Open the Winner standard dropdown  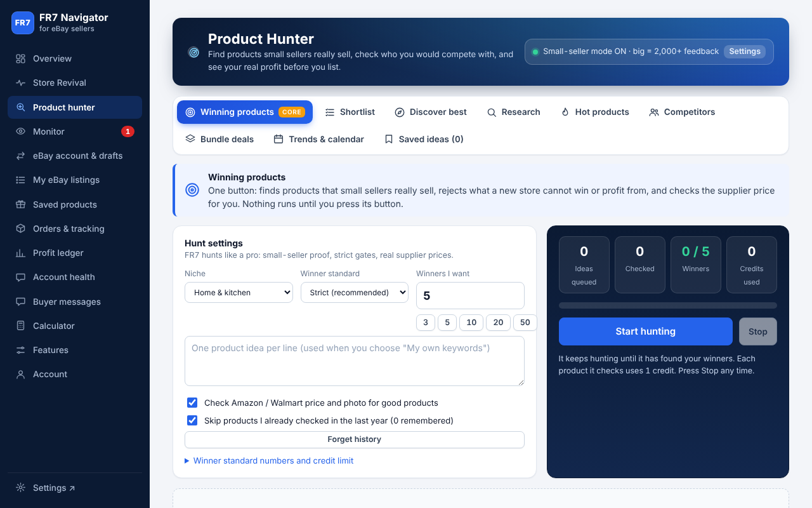(355, 292)
